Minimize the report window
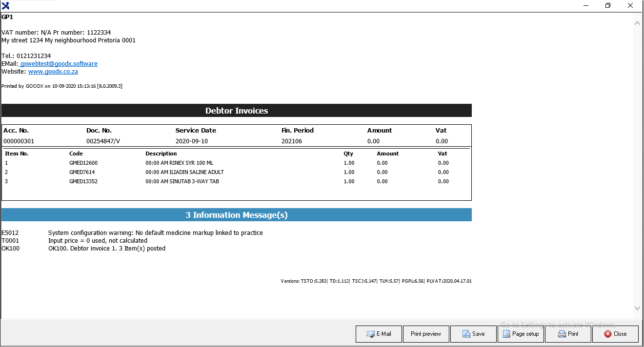The height and width of the screenshot is (347, 644). click(585, 6)
